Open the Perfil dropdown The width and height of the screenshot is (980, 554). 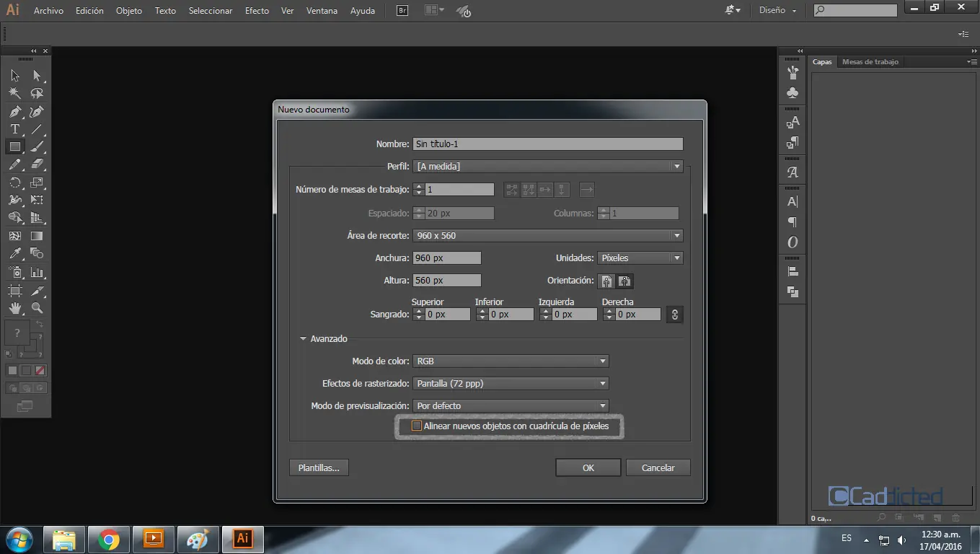[x=548, y=166]
